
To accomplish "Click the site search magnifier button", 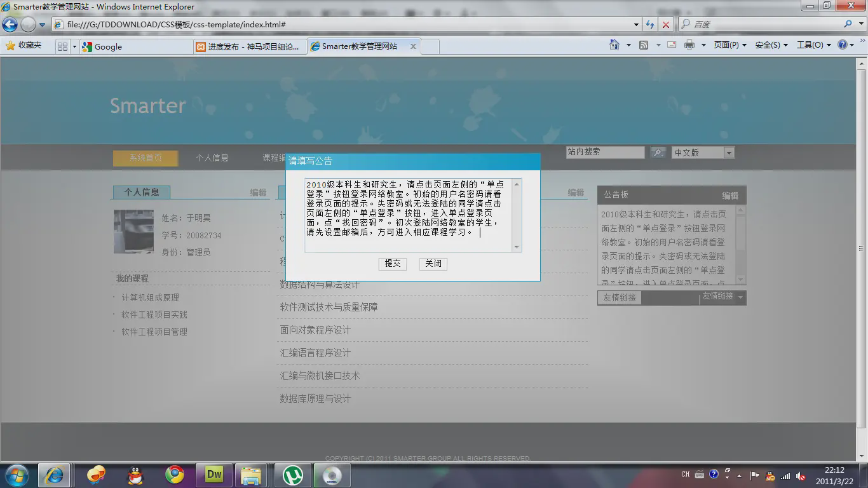I will tap(658, 152).
